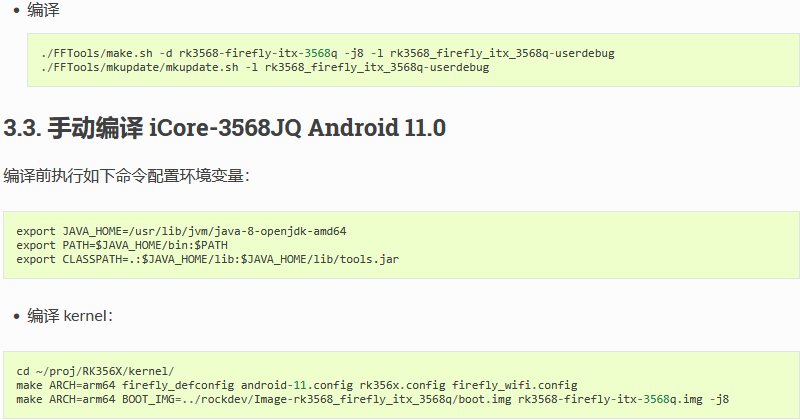Click the '编译 kernel' bullet item
The height and width of the screenshot is (420, 800).
point(70,316)
